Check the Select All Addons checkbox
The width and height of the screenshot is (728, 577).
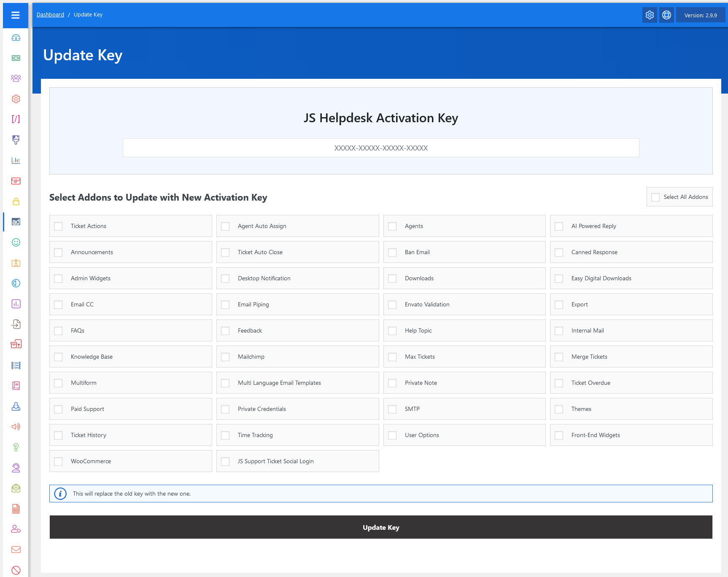click(x=655, y=197)
